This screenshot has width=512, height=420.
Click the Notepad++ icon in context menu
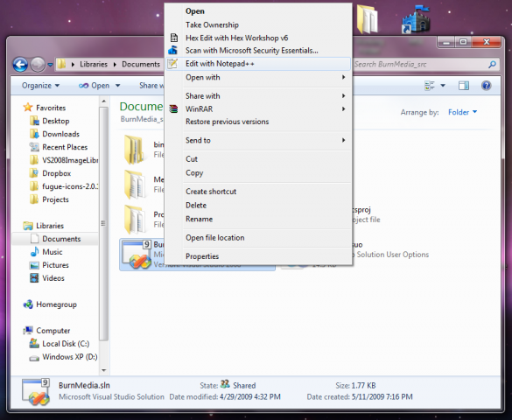(x=172, y=63)
